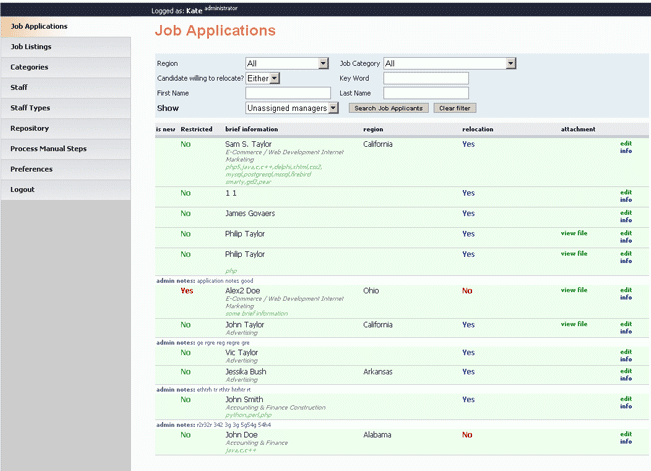Open Job Listings in the sidebar
The image size is (651, 471).
(65, 47)
